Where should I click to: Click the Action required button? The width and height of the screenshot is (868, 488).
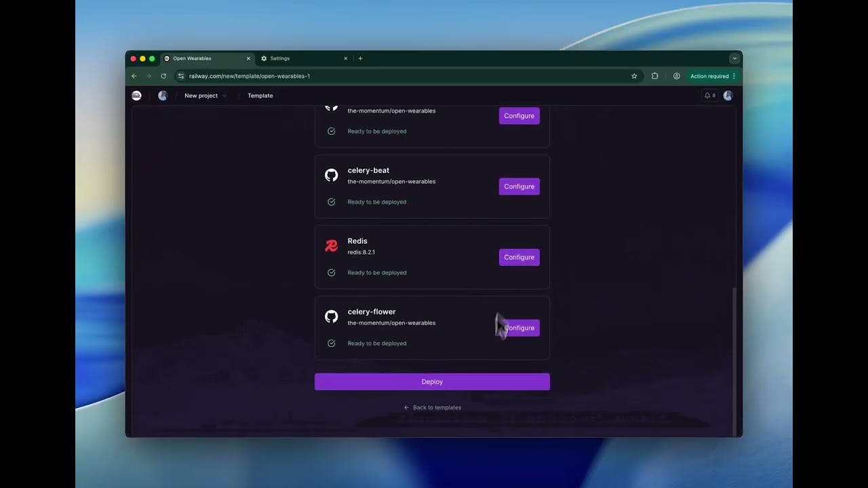713,76
